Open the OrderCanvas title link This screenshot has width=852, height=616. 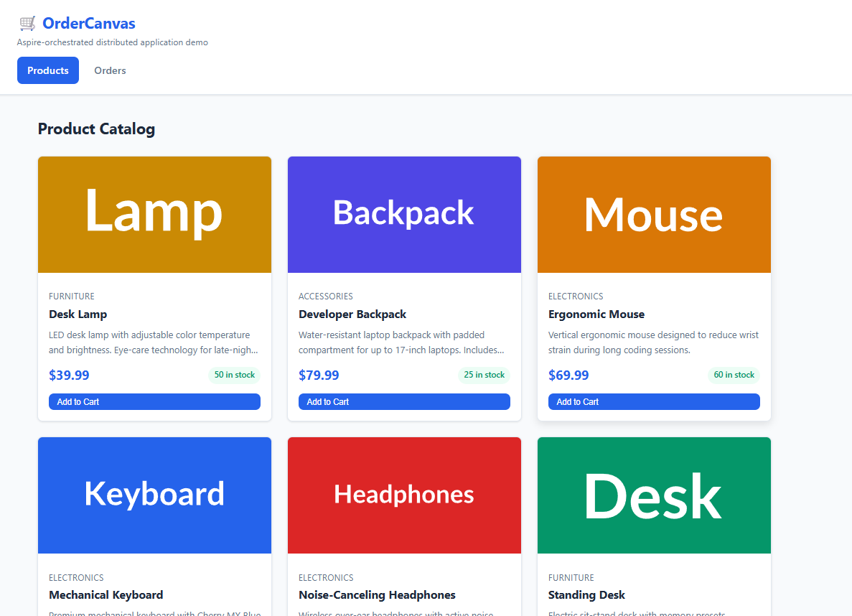[88, 24]
